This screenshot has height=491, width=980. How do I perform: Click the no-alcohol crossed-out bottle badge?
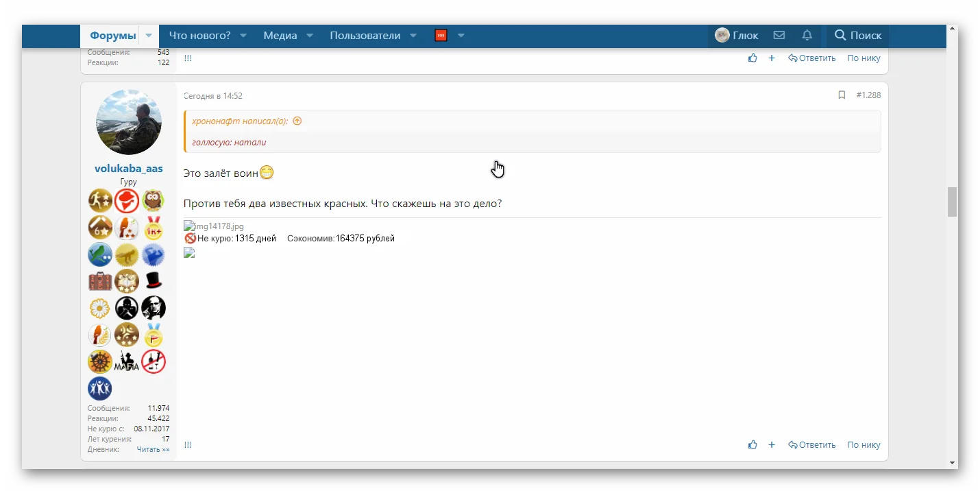point(154,361)
